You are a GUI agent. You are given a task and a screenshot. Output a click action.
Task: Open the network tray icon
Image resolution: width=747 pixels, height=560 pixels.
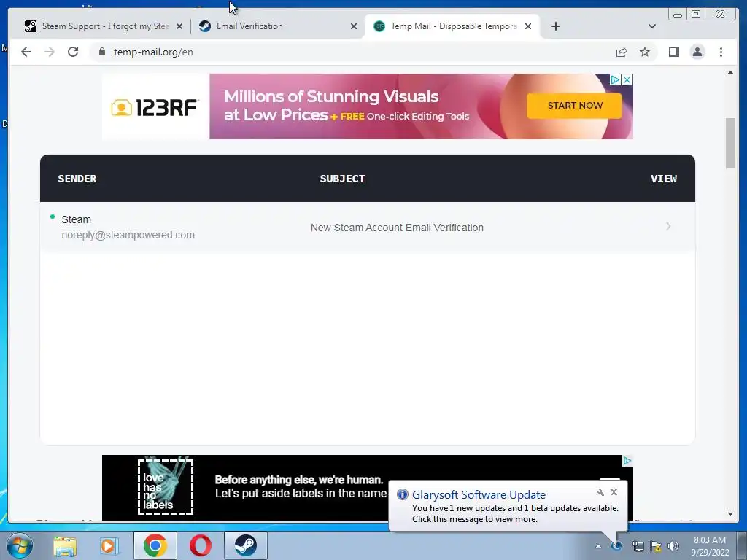tap(638, 546)
